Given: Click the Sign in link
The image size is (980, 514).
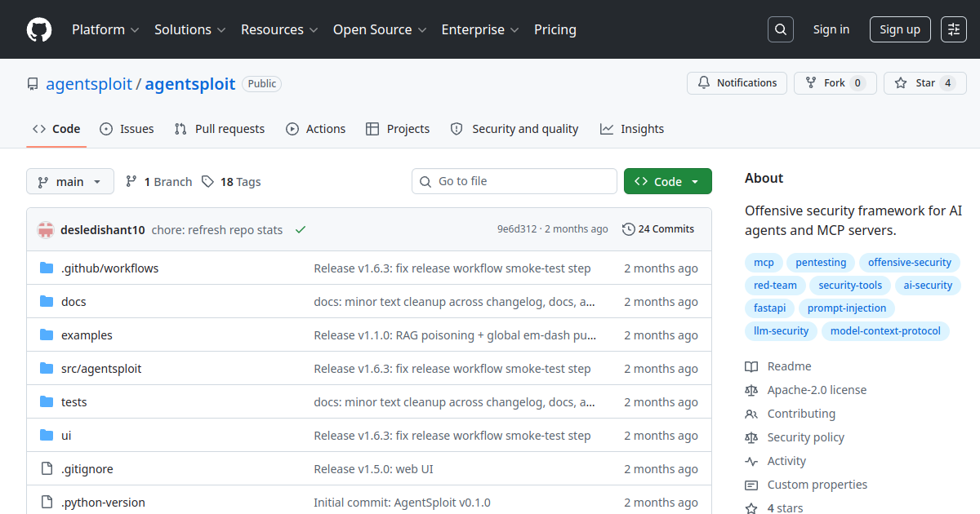Looking at the screenshot, I should (x=831, y=29).
